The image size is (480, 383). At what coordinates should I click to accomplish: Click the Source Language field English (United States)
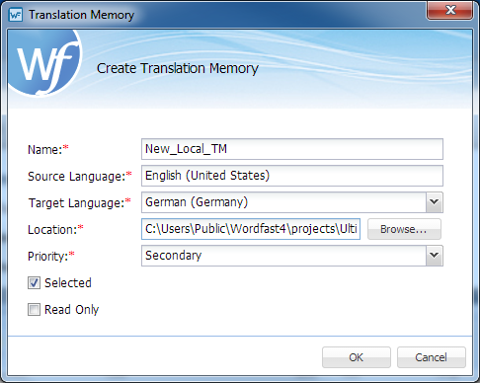coord(292,176)
